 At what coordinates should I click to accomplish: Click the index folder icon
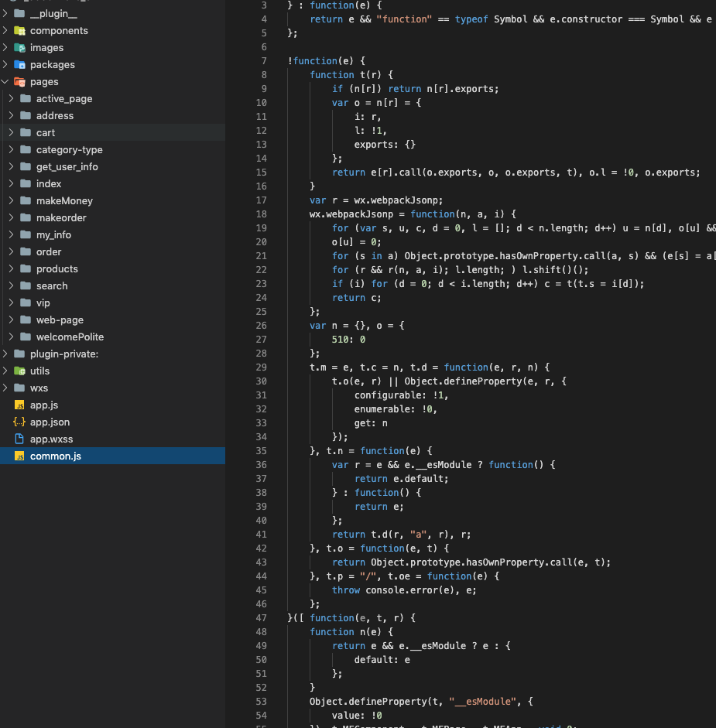tap(26, 184)
